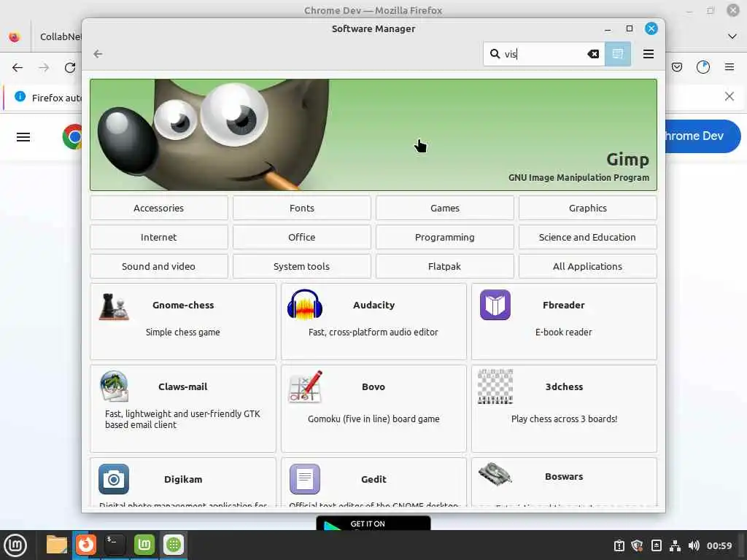
Task: Open the Claws-mail title text
Action: (x=183, y=386)
